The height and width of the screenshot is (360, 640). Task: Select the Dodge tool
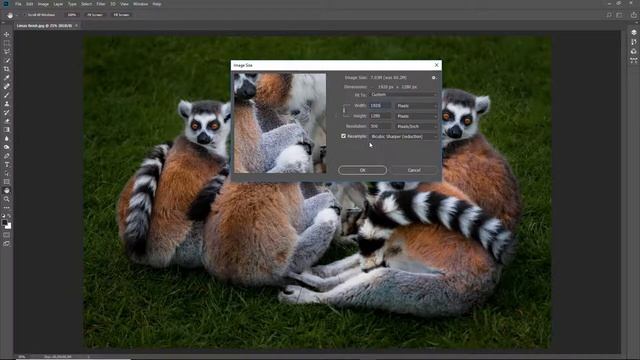pyautogui.click(x=7, y=147)
